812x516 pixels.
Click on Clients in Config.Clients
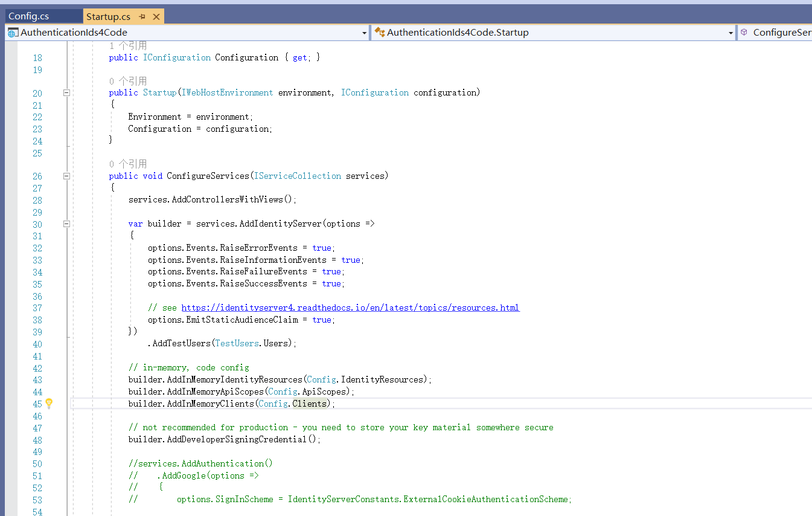[x=310, y=404]
